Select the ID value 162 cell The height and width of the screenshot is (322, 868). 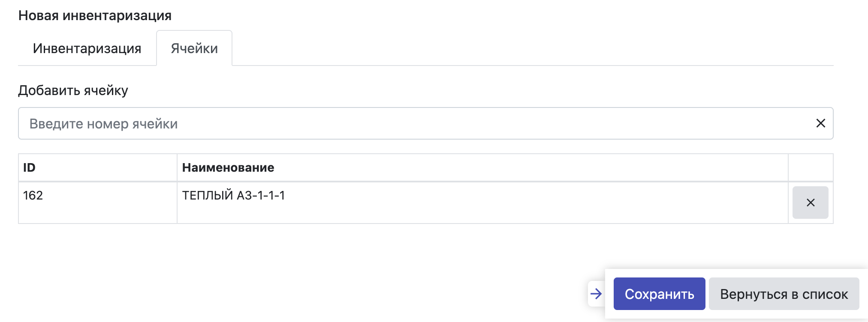click(x=33, y=196)
